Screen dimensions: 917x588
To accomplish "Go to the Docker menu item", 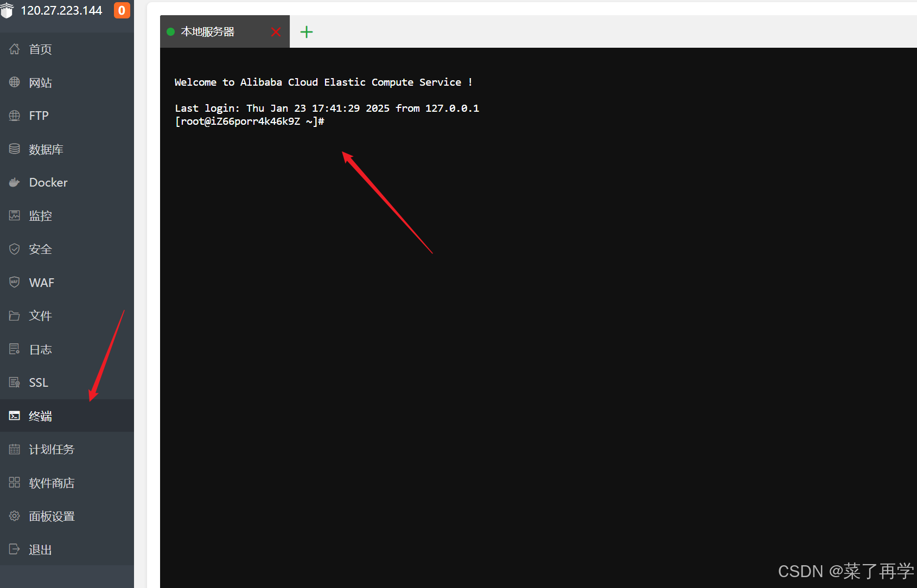I will pos(67,182).
